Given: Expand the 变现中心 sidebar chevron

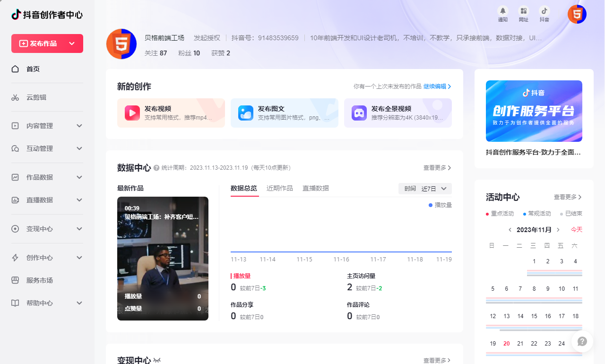Looking at the screenshot, I should point(79,229).
